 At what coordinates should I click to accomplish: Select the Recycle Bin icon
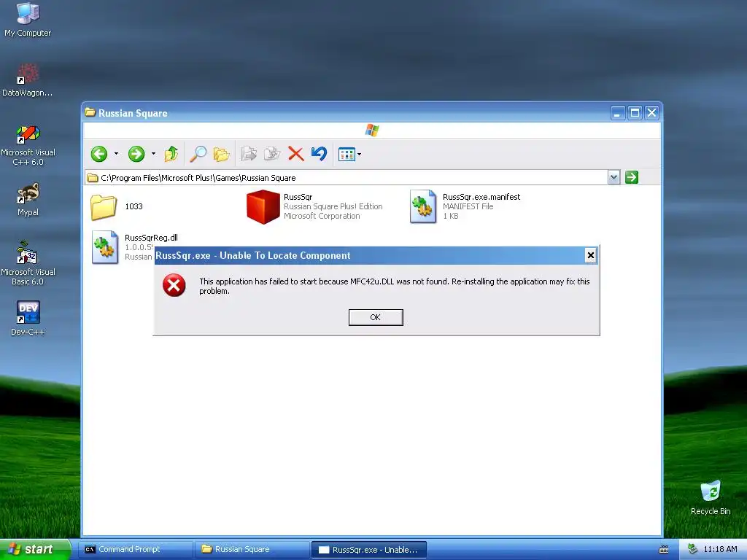click(711, 497)
